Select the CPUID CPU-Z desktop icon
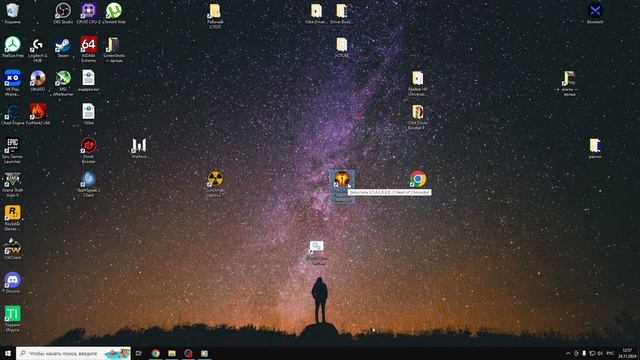640x360 pixels. (x=89, y=13)
